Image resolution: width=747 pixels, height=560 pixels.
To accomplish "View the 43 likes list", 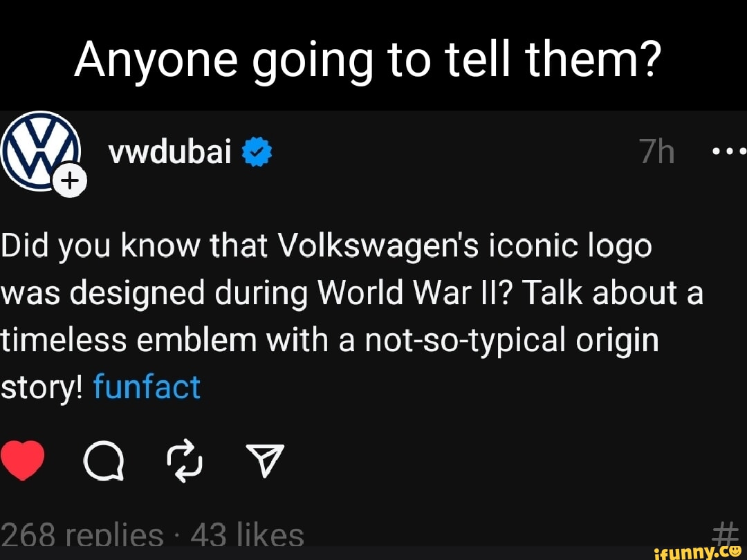I will click(247, 536).
